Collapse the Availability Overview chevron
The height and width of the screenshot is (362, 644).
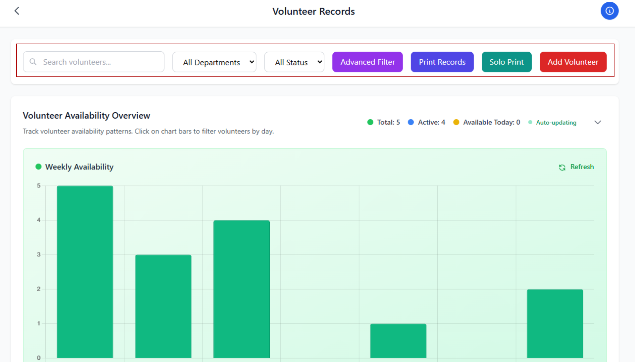click(x=597, y=122)
